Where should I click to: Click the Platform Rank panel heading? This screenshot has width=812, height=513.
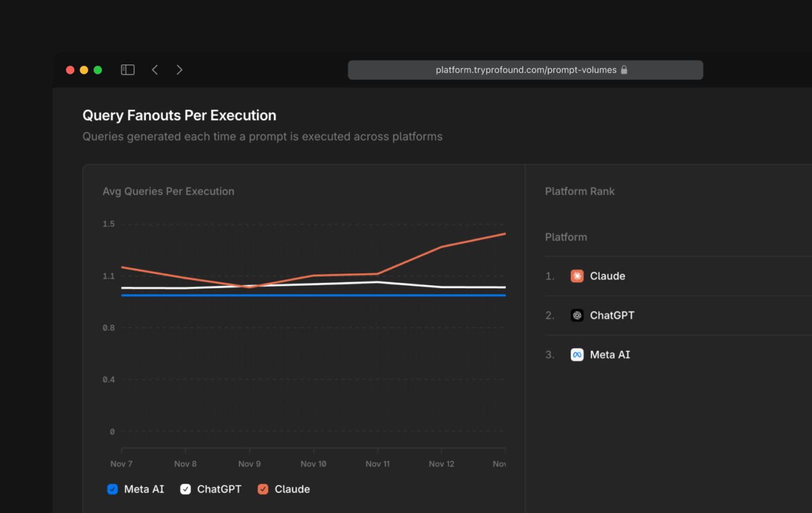coord(580,191)
